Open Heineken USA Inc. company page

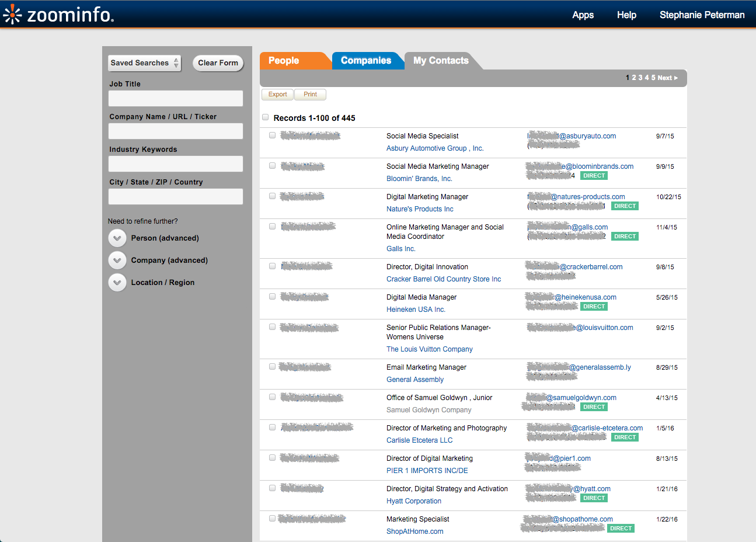416,310
